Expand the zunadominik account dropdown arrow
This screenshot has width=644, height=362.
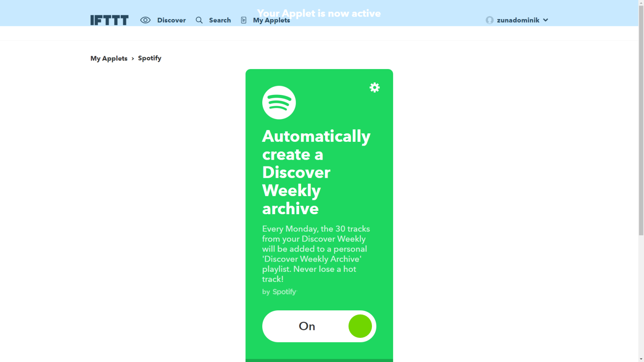[x=546, y=20]
